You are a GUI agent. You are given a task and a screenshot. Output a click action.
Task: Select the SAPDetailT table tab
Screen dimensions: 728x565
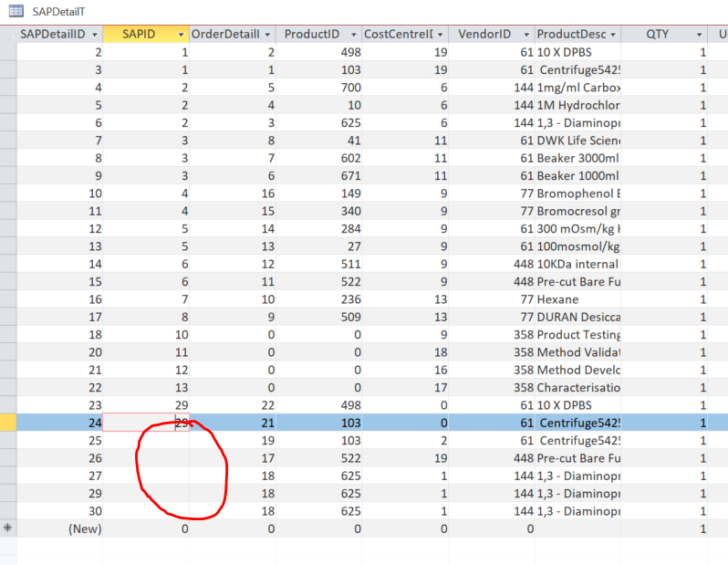tap(58, 12)
